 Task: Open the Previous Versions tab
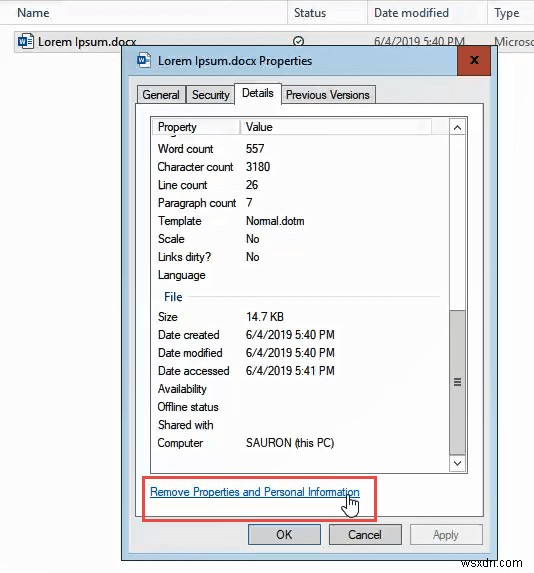(328, 95)
